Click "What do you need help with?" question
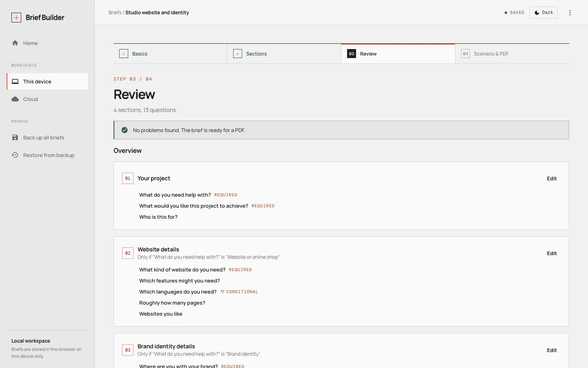Image resolution: width=588 pixels, height=368 pixels. coord(175,195)
